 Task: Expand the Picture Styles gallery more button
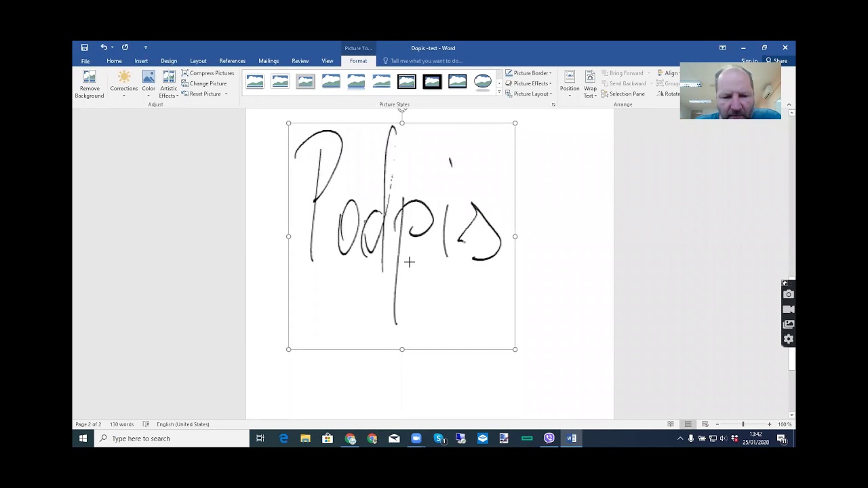coord(500,93)
